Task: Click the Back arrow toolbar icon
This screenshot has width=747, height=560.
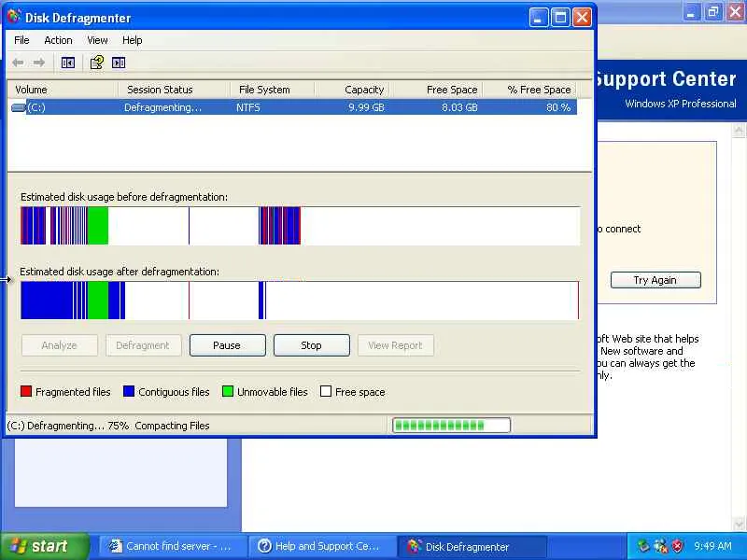Action: click(x=18, y=63)
